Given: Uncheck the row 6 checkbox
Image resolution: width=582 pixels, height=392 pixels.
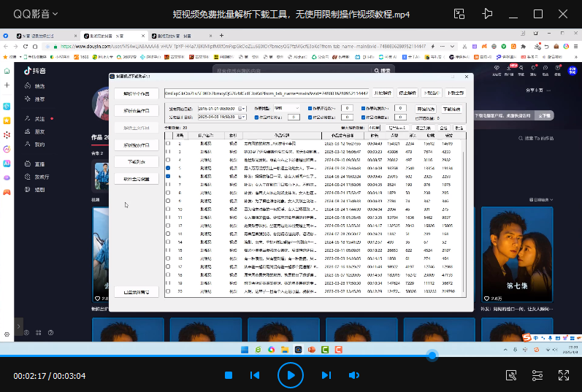Looking at the screenshot, I should click(168, 177).
